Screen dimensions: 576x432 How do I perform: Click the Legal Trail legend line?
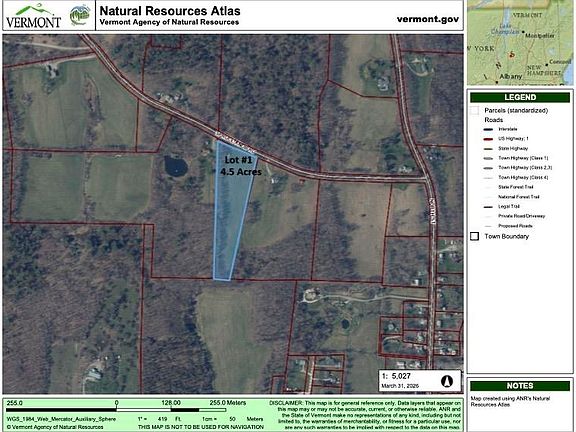[x=488, y=207]
